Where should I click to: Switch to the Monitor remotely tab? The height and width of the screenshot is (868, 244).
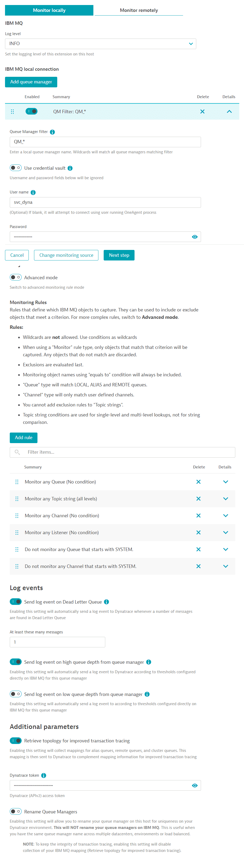138,10
